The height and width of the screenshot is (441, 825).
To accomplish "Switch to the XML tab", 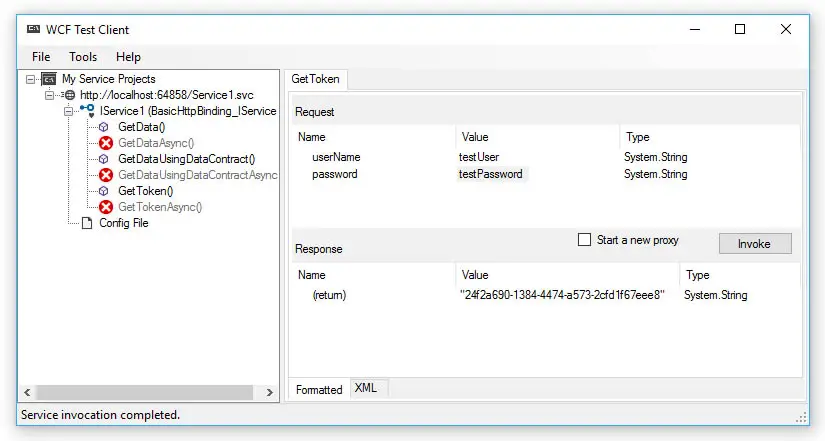I will [366, 388].
